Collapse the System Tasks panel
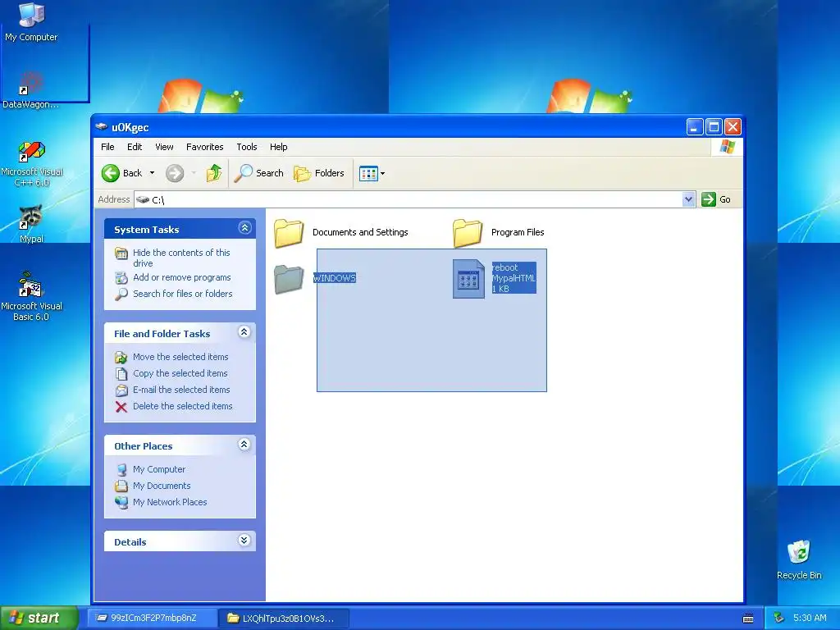 pos(244,228)
